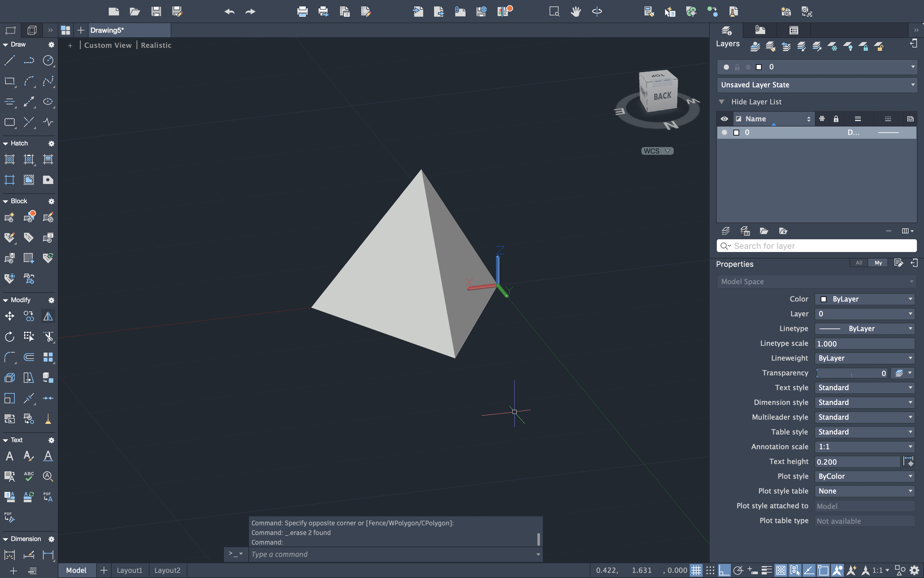
Task: Click the Spell Check ABC icon
Action: (29, 476)
